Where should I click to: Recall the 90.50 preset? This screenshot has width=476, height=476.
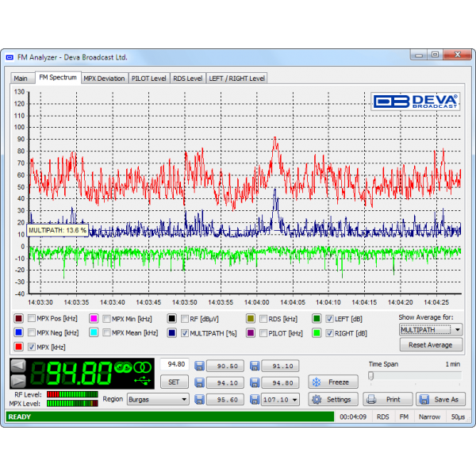point(225,366)
